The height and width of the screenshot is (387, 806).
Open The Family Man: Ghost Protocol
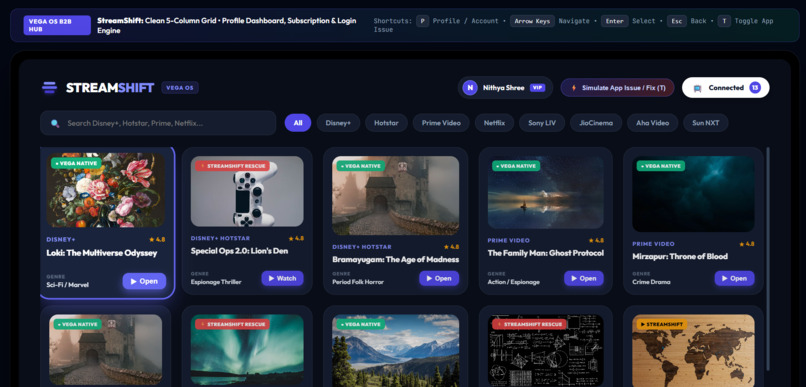point(583,278)
